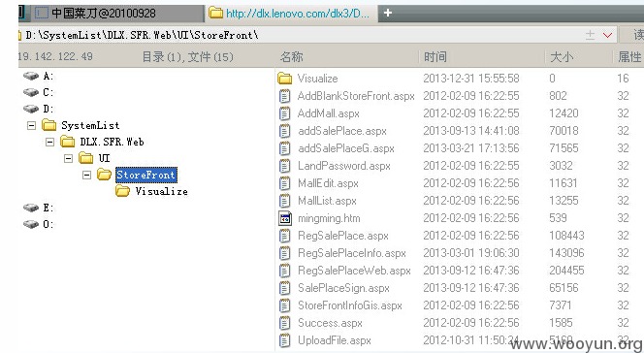This screenshot has height=353, width=644.
Task: Select the RegSalePlace.aspx file icon
Action: (x=284, y=236)
